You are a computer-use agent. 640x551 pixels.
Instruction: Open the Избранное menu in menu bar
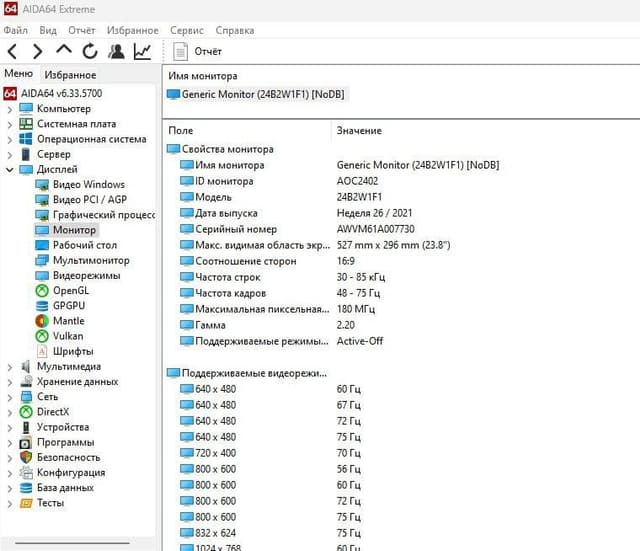(133, 30)
